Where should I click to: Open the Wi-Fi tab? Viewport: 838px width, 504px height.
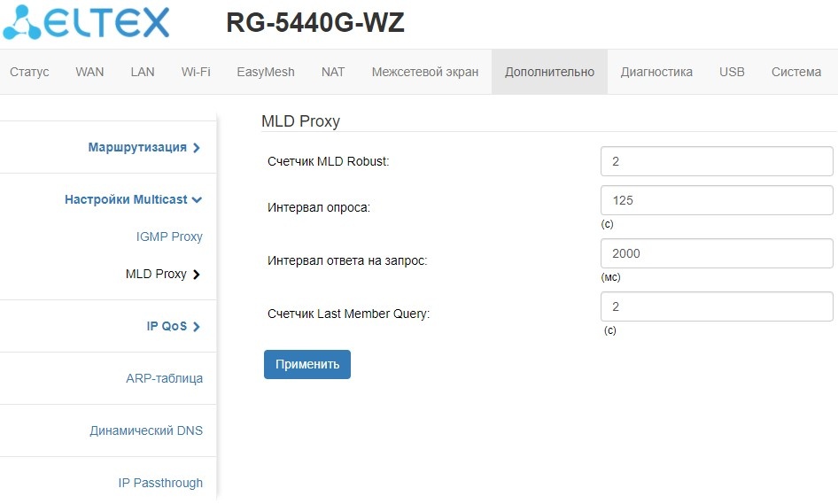click(196, 72)
